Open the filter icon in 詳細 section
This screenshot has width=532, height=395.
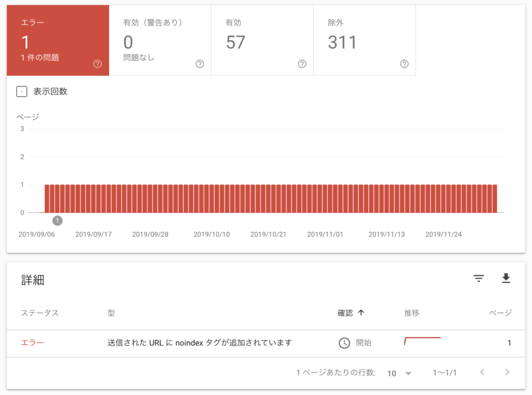[478, 279]
